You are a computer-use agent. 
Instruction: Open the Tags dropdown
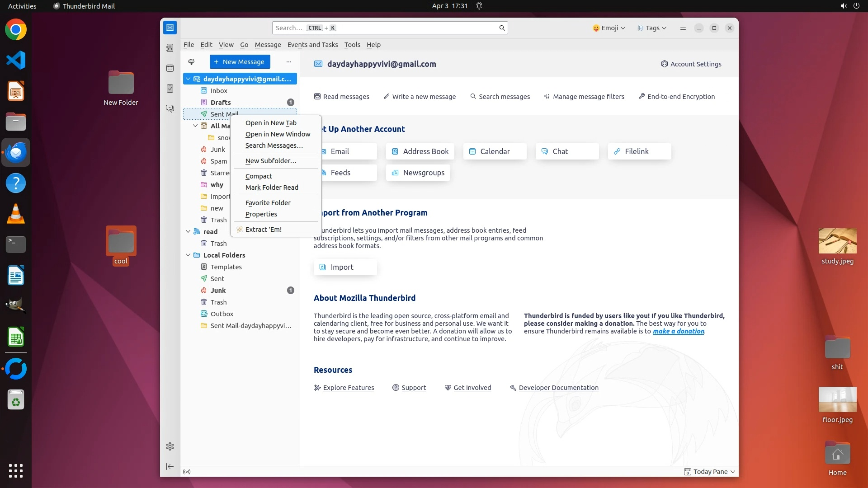tap(652, 28)
